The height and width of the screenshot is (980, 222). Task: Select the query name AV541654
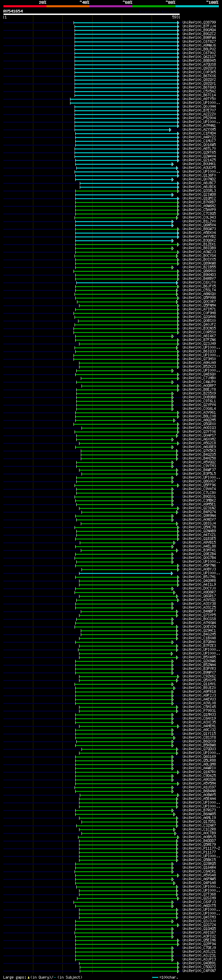pos(13,11)
